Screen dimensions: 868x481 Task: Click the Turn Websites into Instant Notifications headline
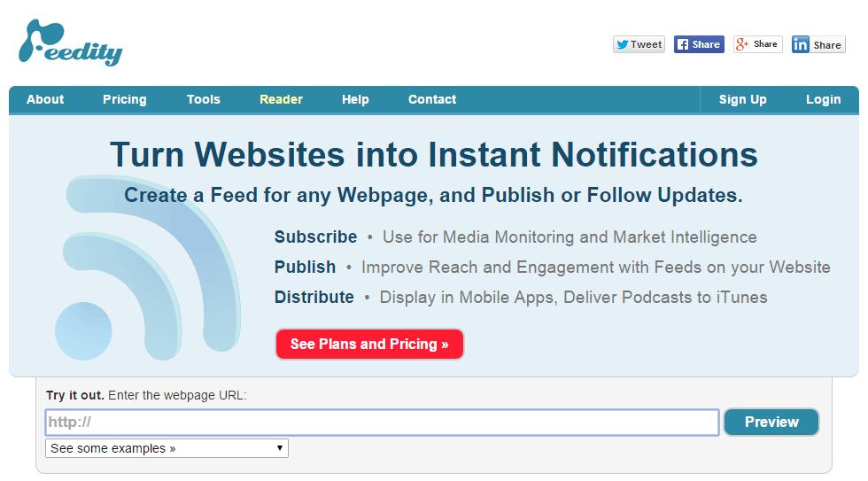(x=434, y=154)
